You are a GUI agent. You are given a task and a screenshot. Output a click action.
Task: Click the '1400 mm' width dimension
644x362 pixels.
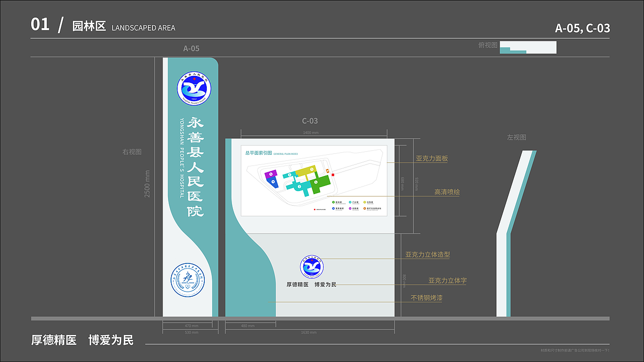(310, 133)
